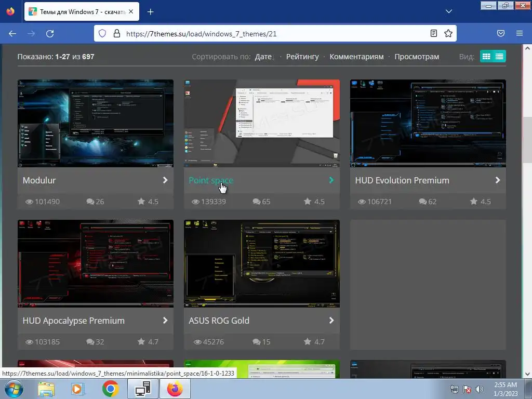The height and width of the screenshot is (399, 532).
Task: Bookmark this page with the star icon
Action: pyautogui.click(x=448, y=33)
